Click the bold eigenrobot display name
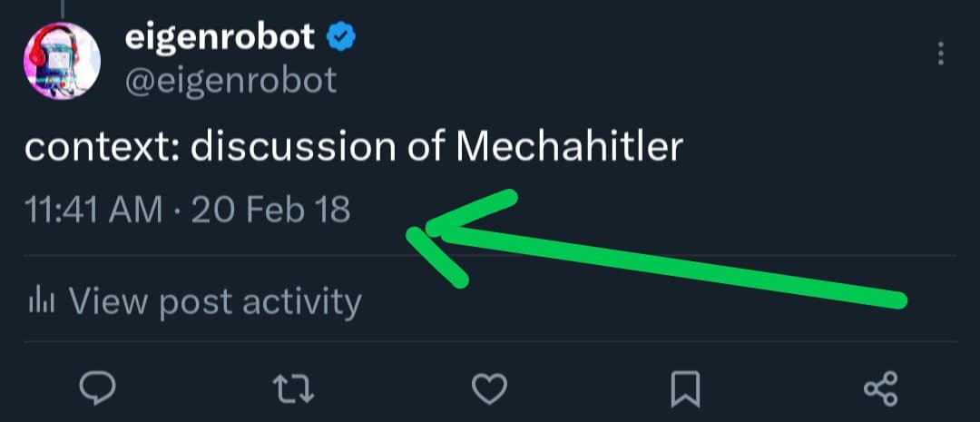This screenshot has height=422, width=980. point(220,37)
